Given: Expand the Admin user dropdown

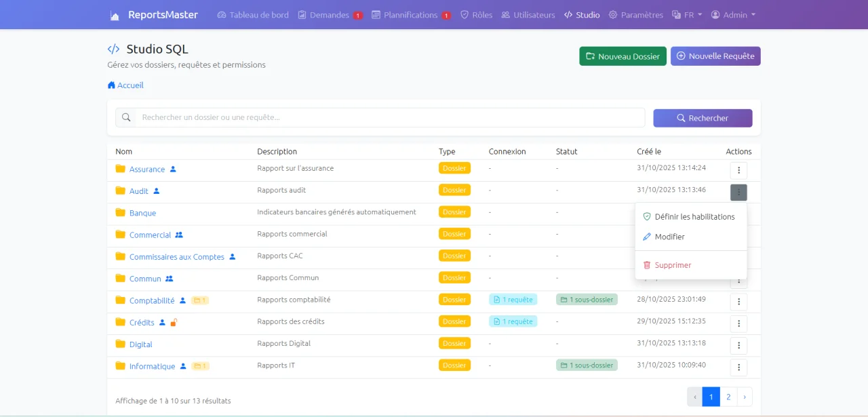Looking at the screenshot, I should click(733, 15).
